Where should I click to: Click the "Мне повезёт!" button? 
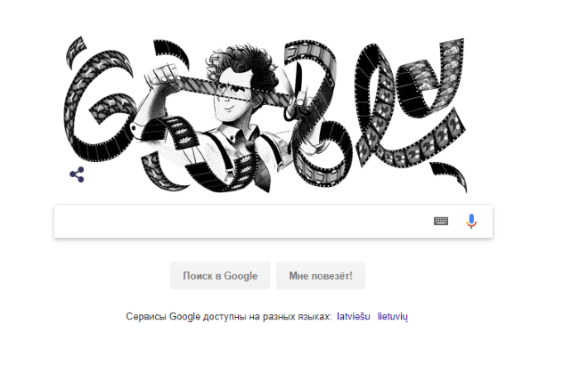coord(321,276)
